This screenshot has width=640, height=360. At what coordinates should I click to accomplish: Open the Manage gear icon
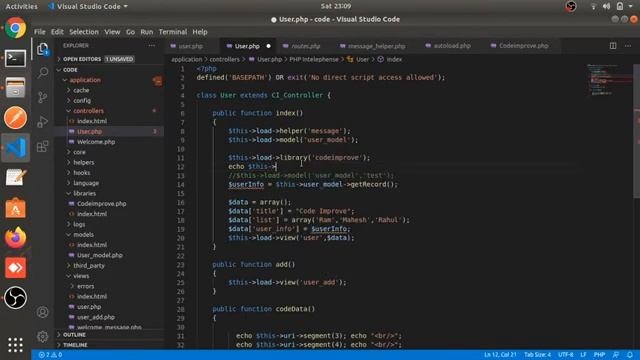tap(42, 336)
